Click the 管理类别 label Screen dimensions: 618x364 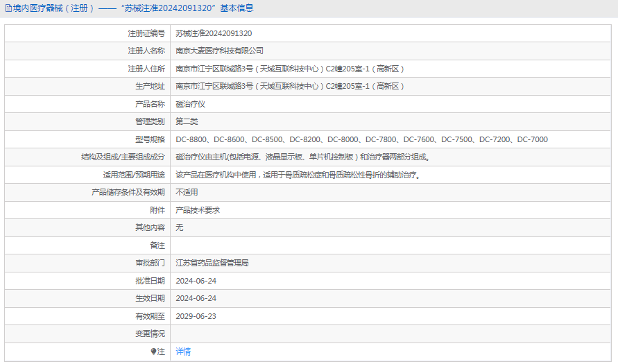(x=150, y=121)
